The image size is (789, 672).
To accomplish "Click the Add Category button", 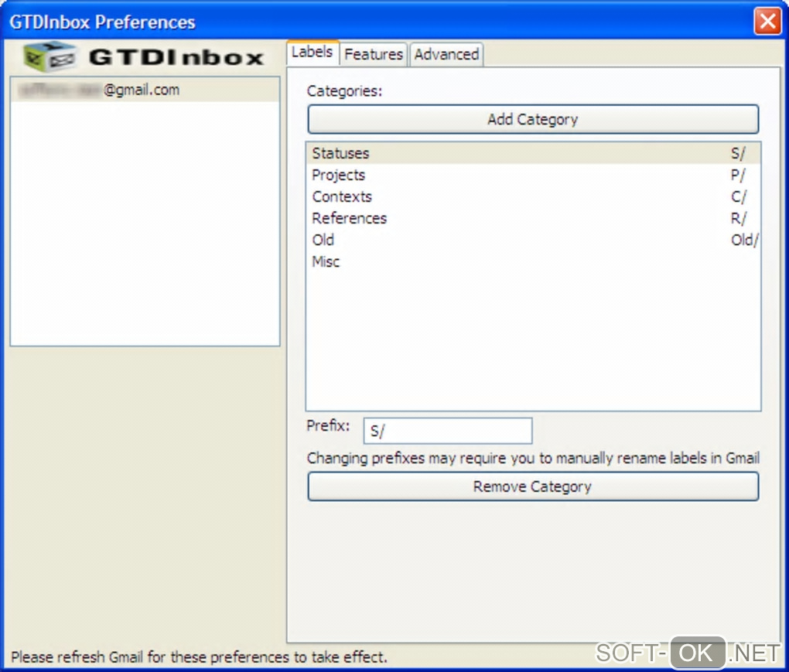I will pos(533,119).
